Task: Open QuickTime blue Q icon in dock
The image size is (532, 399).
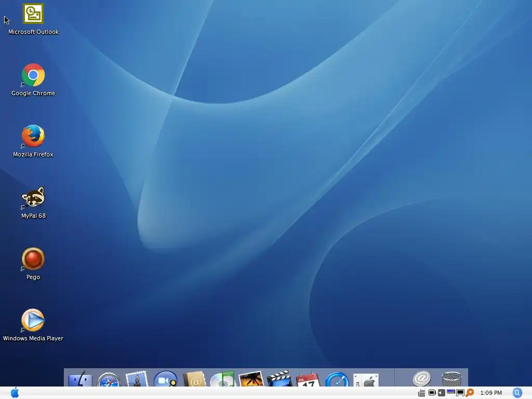Action: click(337, 379)
